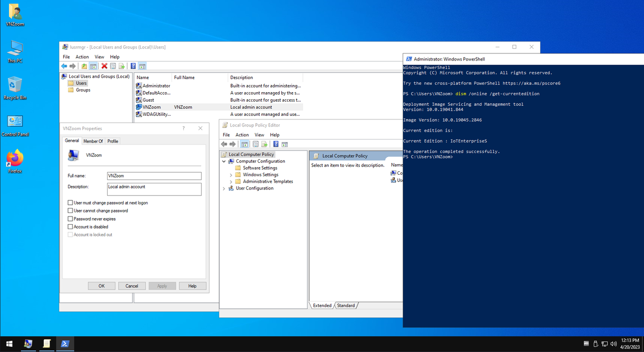644x352 pixels.
Task: Click Description column header in lusrmgr
Action: (x=266, y=78)
